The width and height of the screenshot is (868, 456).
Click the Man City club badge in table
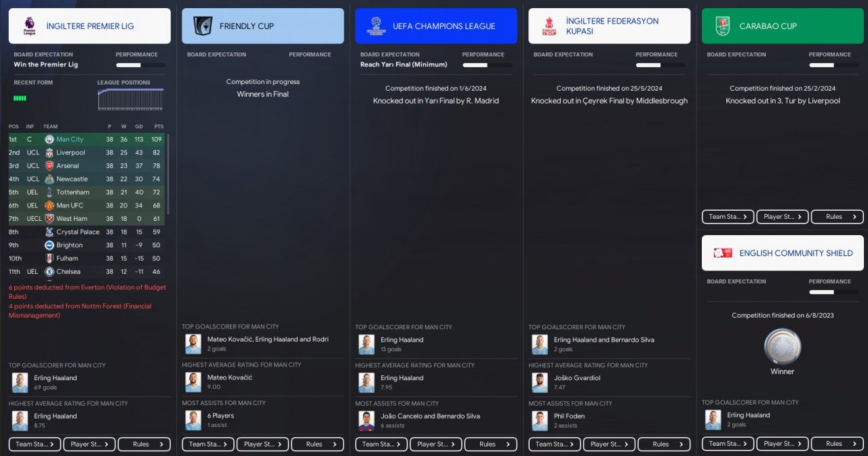(50, 139)
